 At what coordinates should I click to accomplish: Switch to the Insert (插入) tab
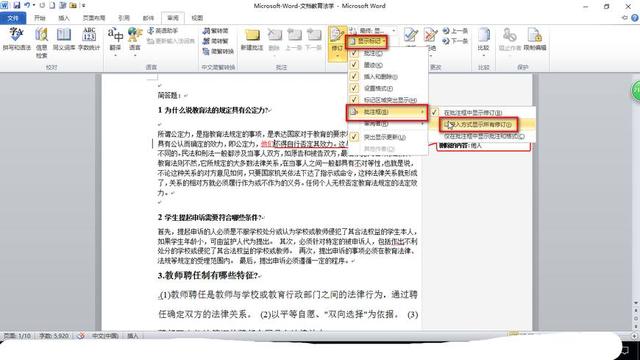[64, 18]
